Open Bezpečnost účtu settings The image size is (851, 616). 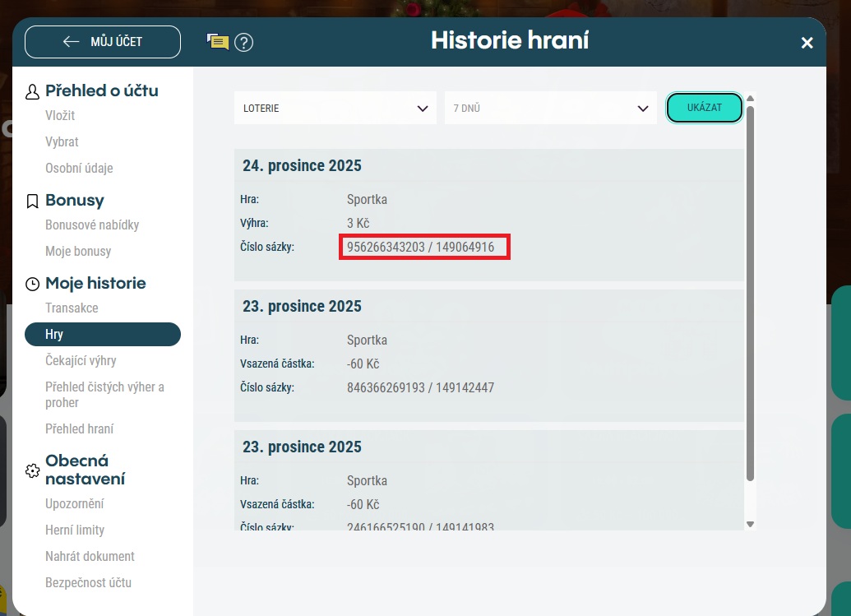pyautogui.click(x=88, y=583)
